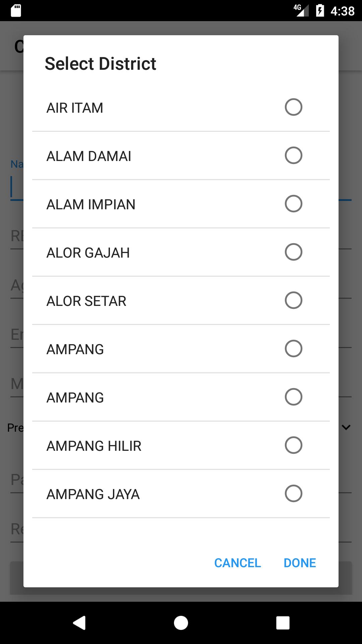Viewport: 362px width, 644px height.
Task: Confirm selection with DONE button
Action: pos(300,563)
